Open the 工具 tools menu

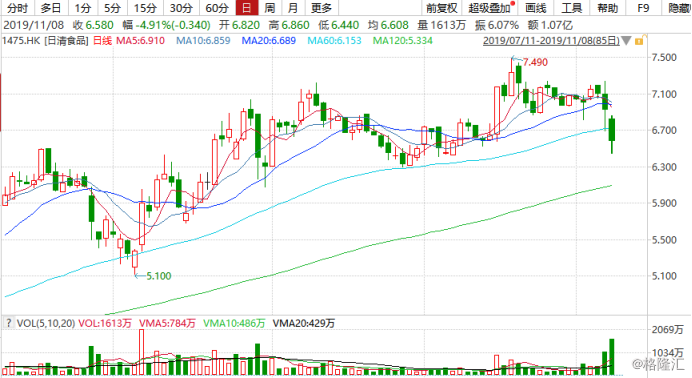572,8
